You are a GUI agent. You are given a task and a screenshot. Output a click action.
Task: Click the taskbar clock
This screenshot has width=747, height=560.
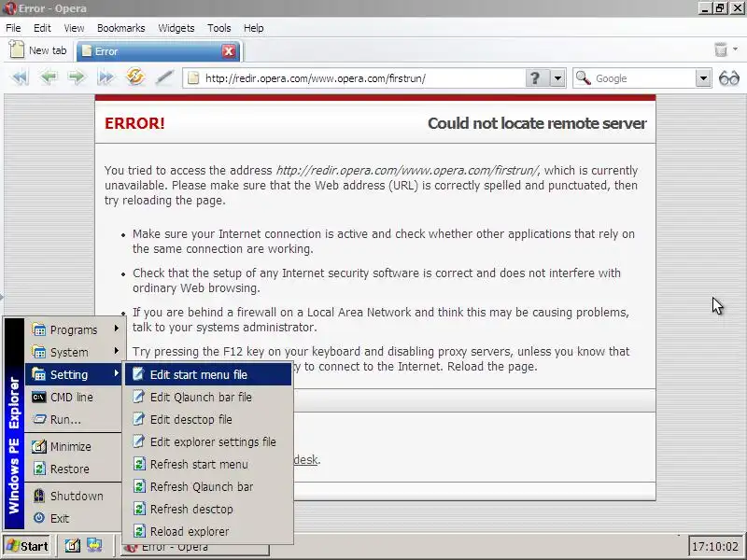pos(714,546)
